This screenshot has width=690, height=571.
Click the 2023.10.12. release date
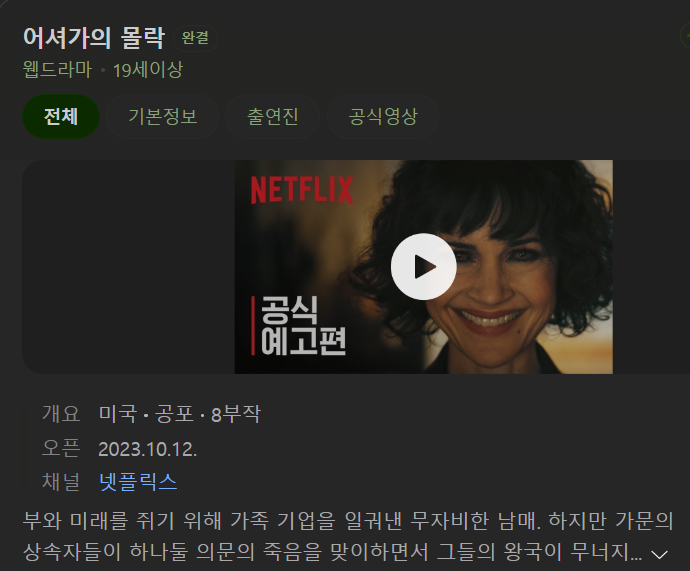147,449
